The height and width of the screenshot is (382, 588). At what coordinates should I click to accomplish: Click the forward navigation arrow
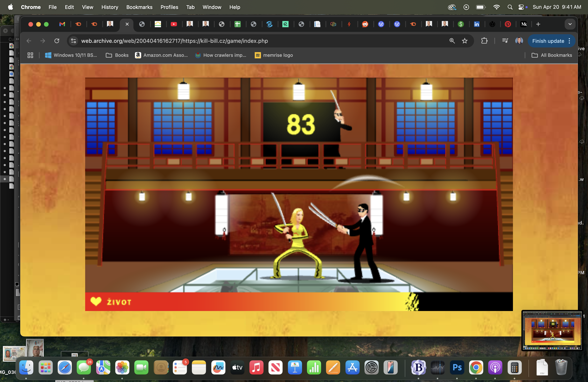(x=43, y=41)
